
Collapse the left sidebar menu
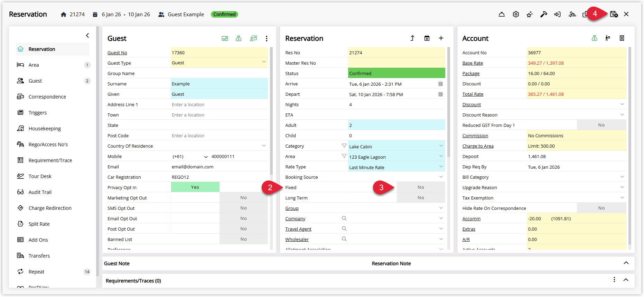pyautogui.click(x=87, y=35)
